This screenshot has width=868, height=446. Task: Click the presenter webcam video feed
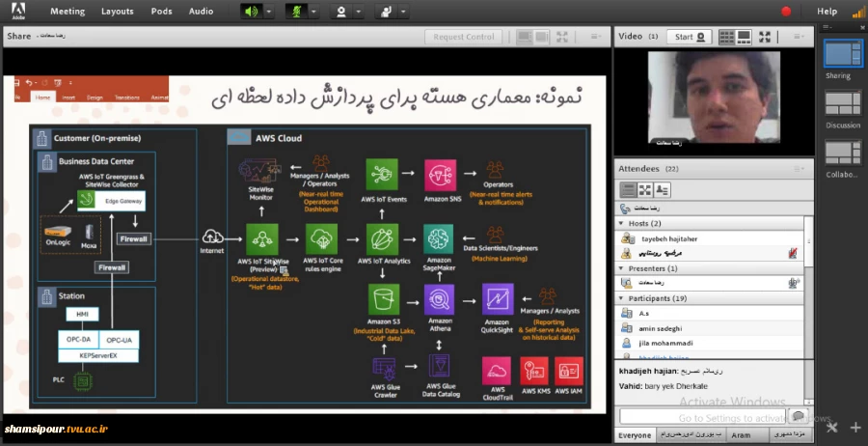point(714,98)
